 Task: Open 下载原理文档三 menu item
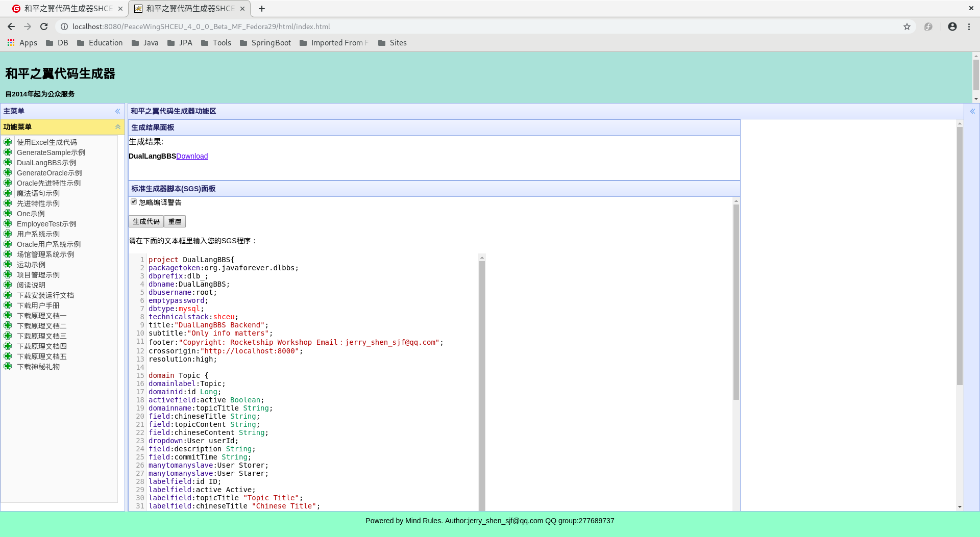42,336
